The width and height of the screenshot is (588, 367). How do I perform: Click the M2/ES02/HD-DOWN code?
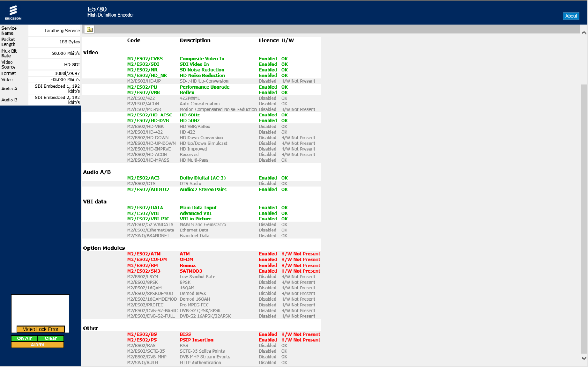(148, 138)
